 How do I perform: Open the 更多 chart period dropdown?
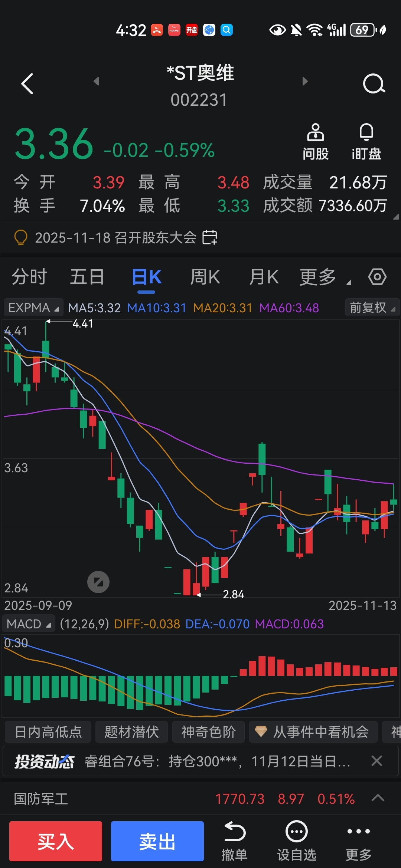pos(325,277)
